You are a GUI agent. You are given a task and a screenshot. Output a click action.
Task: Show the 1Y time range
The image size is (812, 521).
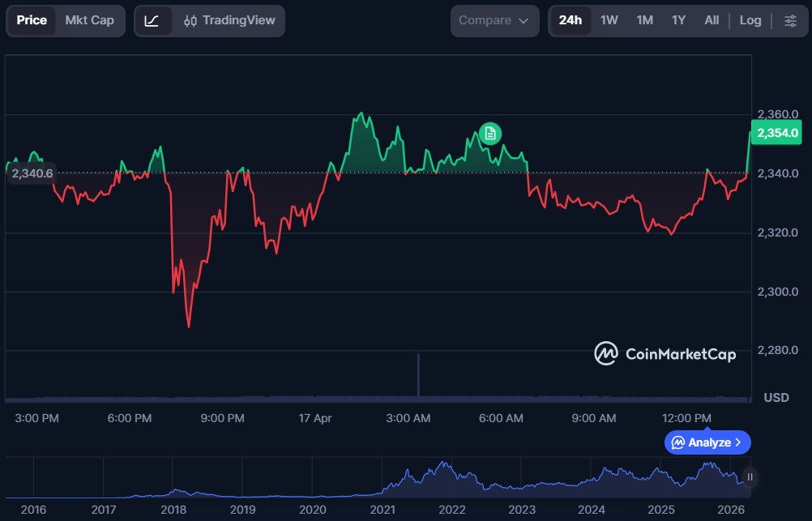pyautogui.click(x=678, y=20)
